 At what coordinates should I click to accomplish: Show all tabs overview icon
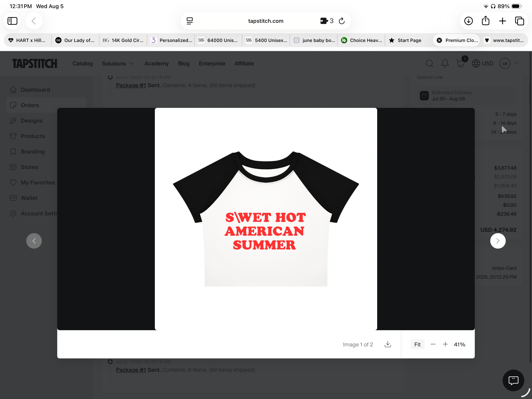pos(519,21)
